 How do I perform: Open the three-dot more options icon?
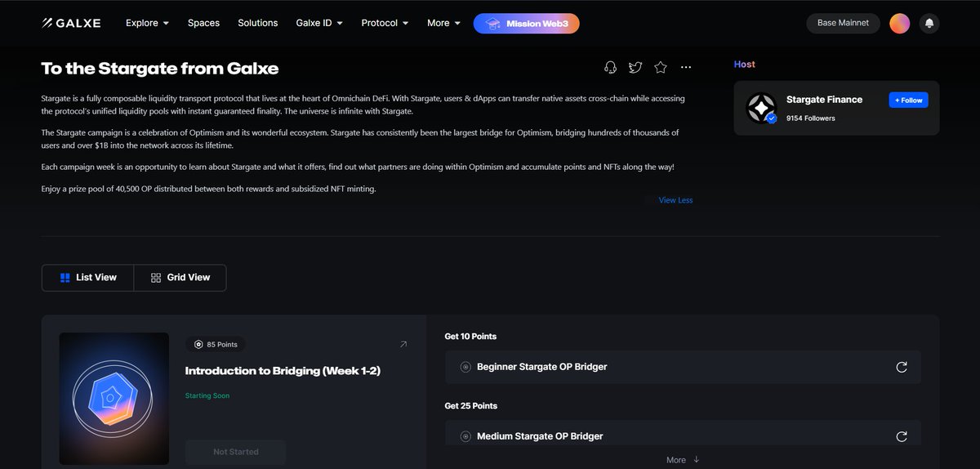click(x=686, y=68)
